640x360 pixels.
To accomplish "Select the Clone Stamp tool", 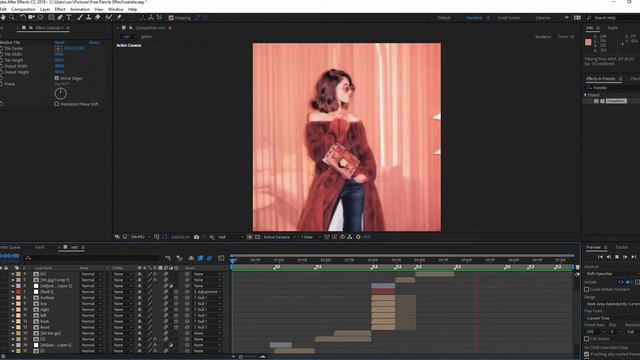I will [89, 18].
